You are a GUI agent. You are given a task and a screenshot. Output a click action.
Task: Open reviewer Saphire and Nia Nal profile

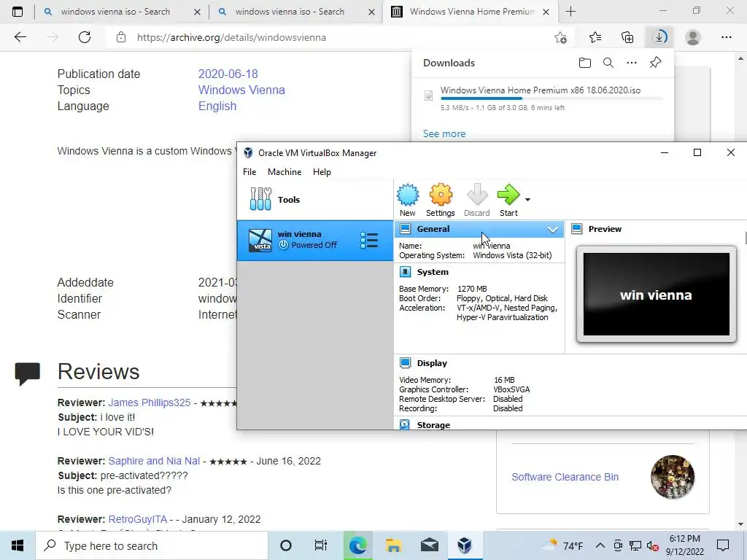[x=154, y=461]
